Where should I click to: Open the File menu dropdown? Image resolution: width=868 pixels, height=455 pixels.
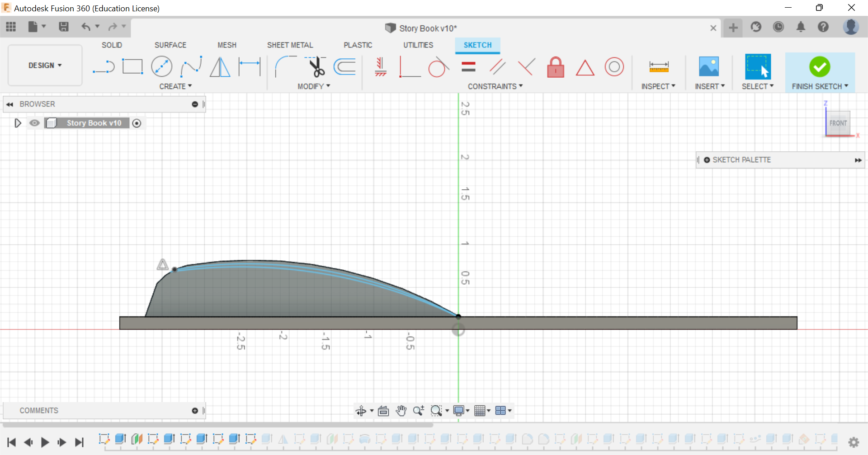(37, 27)
